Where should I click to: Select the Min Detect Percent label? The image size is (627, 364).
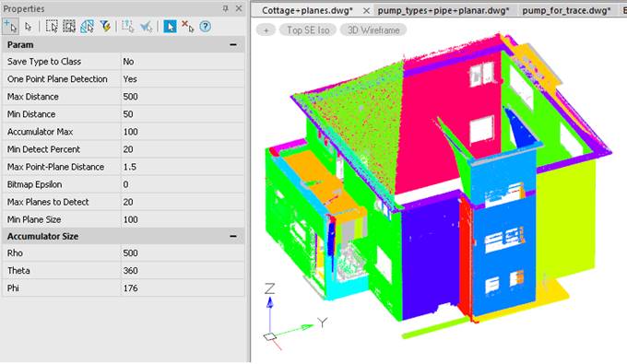(43, 149)
